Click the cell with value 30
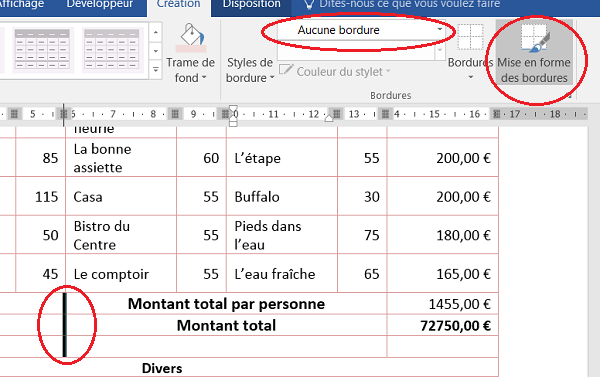The image size is (600, 377). coord(362,197)
